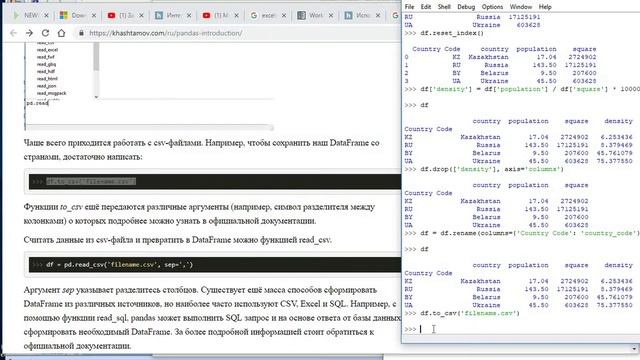Open the Help menu in Python shell

(x=545, y=7)
